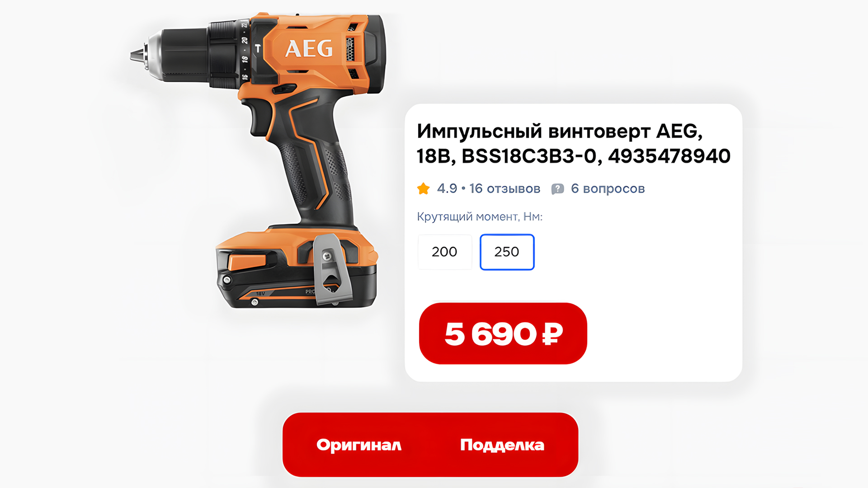This screenshot has height=488, width=868.
Task: Choose the Оригинал answer
Action: point(359,445)
